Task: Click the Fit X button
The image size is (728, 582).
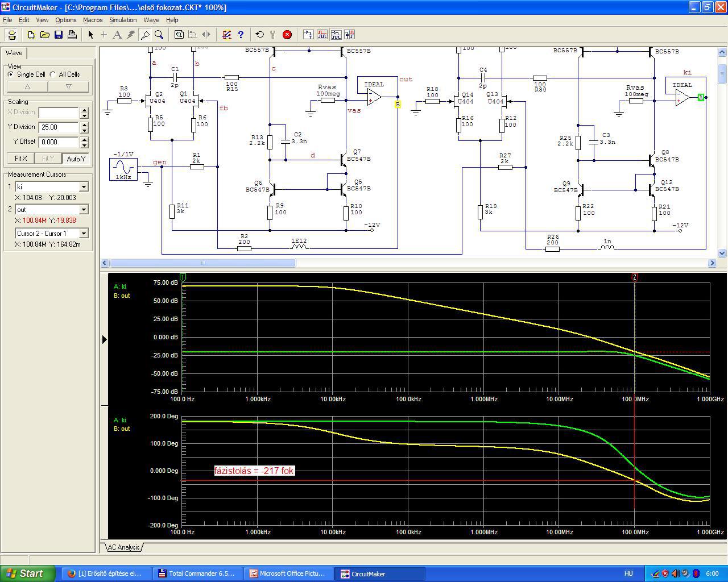Action: point(20,159)
